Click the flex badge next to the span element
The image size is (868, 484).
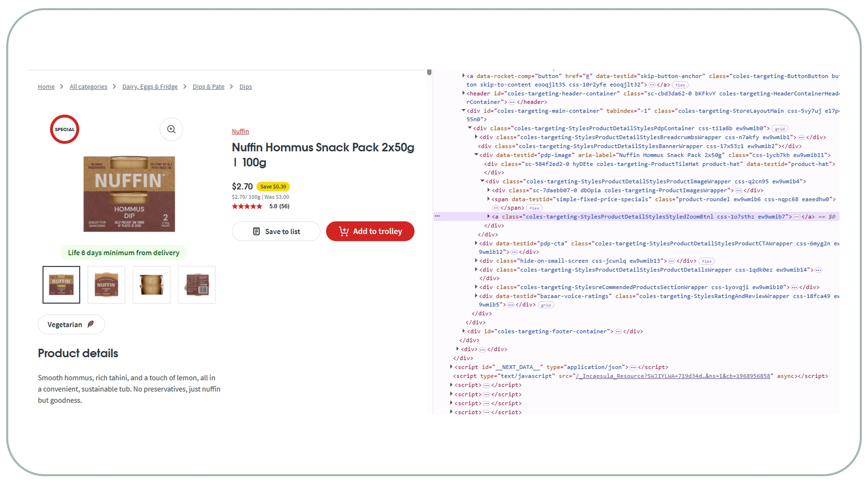click(534, 208)
